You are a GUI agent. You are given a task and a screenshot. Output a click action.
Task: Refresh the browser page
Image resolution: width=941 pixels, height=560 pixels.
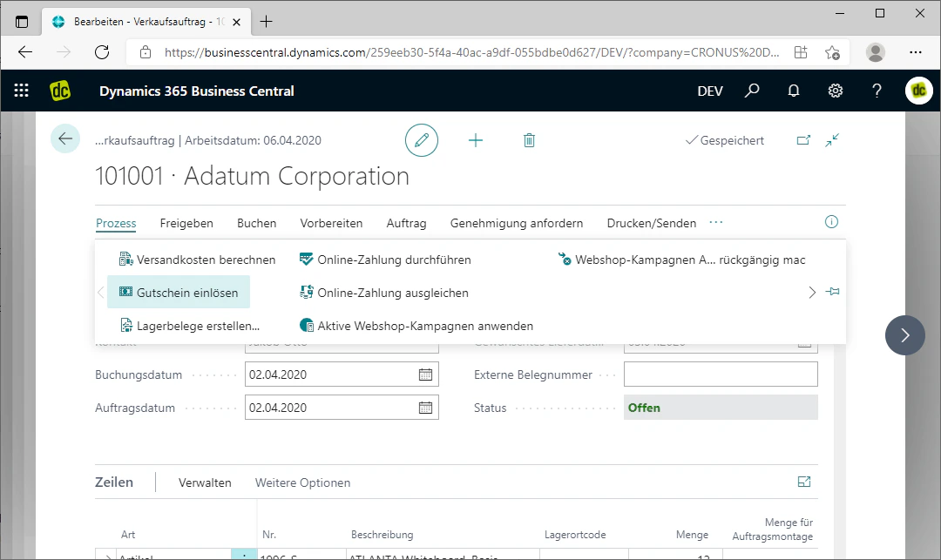pos(102,52)
